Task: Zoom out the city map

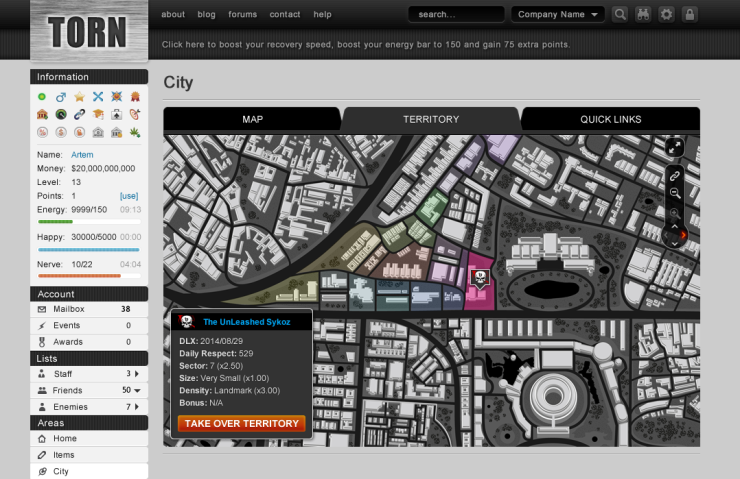Action: [675, 193]
